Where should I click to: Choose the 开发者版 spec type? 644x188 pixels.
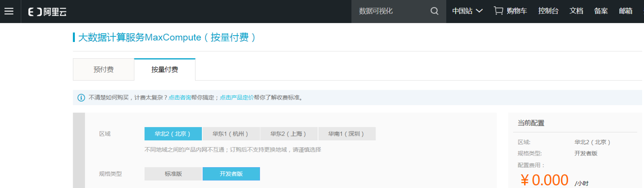pyautogui.click(x=231, y=174)
